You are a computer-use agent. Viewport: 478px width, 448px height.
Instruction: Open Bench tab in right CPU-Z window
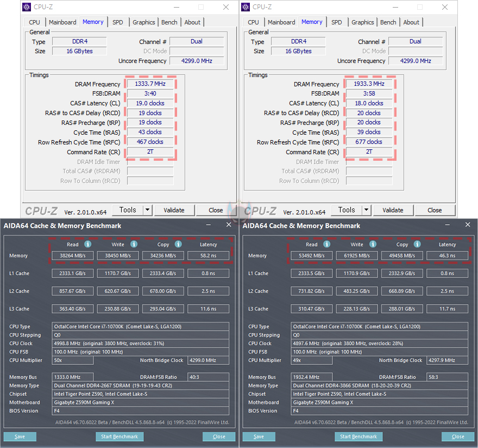point(388,22)
